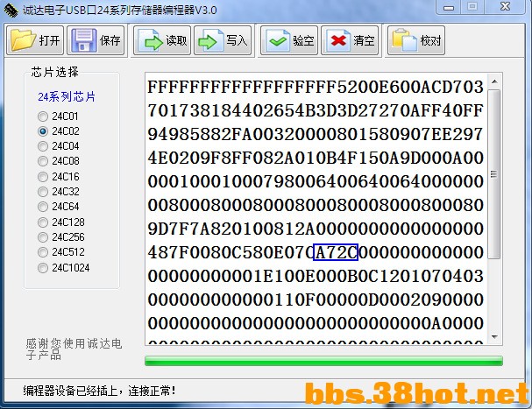
Task: Select the 24C01 chip option
Action: click(59, 116)
